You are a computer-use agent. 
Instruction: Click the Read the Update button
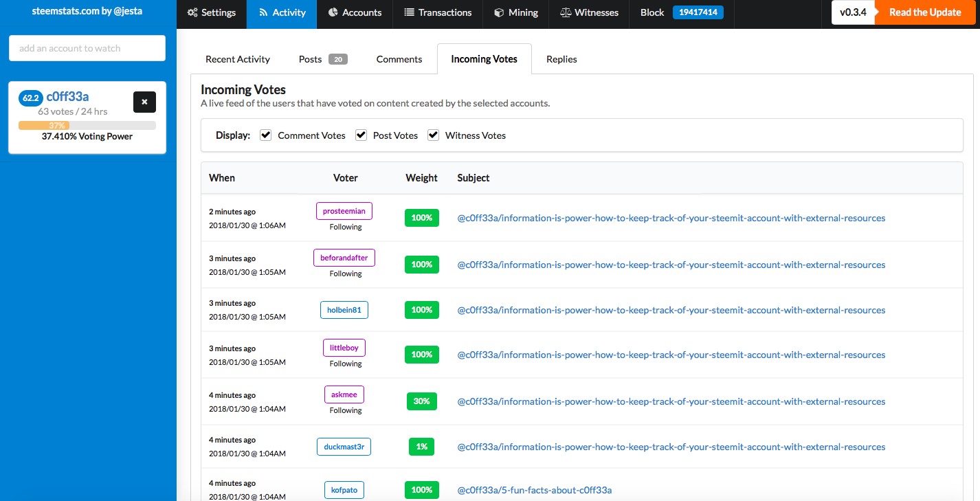(925, 12)
